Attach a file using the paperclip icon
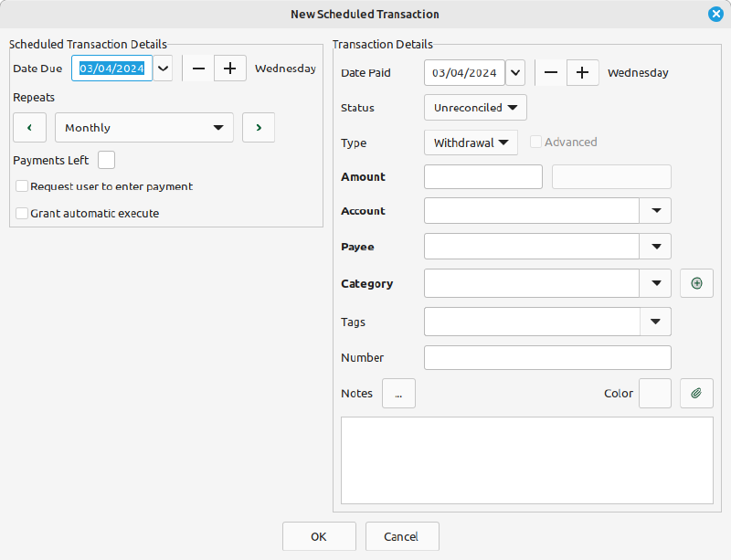The width and height of the screenshot is (731, 560). [x=696, y=393]
